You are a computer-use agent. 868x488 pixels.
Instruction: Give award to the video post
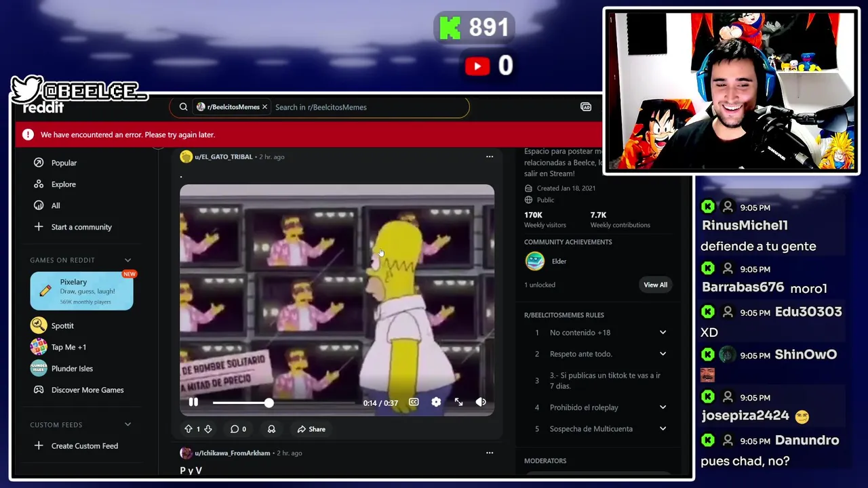pyautogui.click(x=271, y=429)
